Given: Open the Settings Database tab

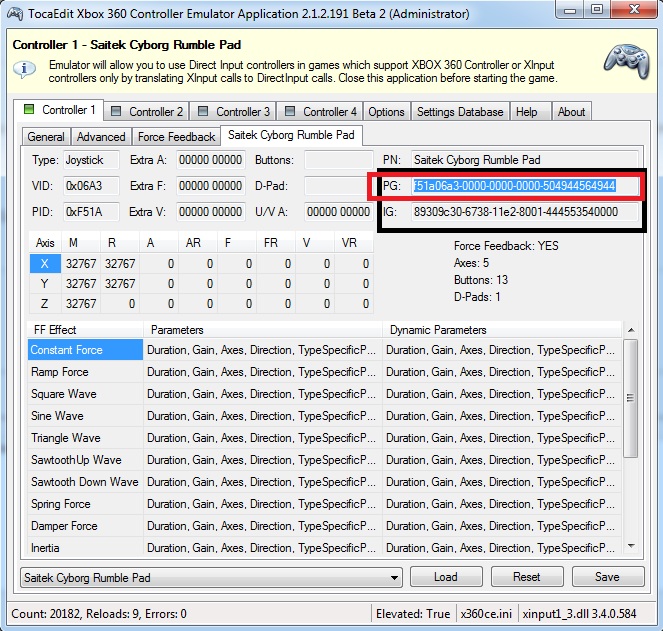Looking at the screenshot, I should [x=460, y=112].
